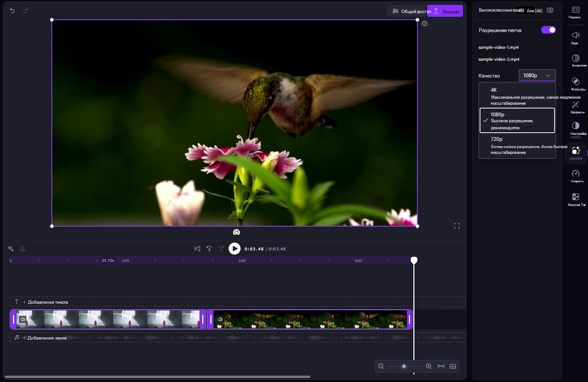Viewport: 588px width, 382px height.
Task: Enter fullscreen preview mode
Action: (457, 226)
